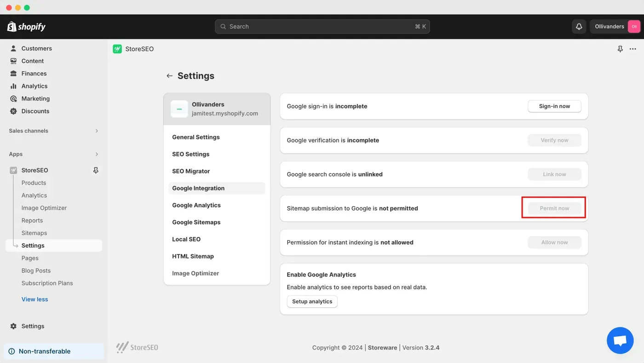Viewport: 644px width, 363px height.
Task: Click the Analytics bar chart icon
Action: (x=13, y=86)
